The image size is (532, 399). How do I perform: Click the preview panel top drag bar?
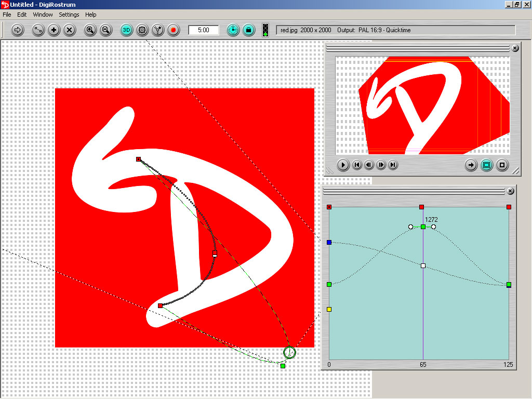[x=418, y=48]
